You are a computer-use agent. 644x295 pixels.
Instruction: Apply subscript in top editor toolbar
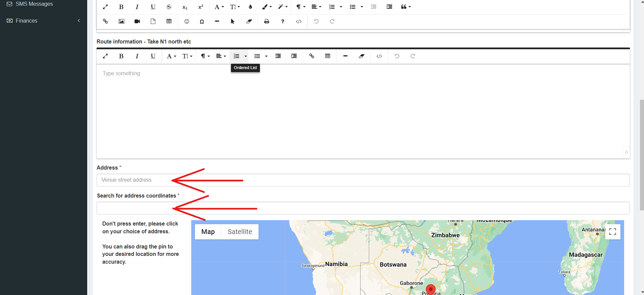(x=185, y=7)
